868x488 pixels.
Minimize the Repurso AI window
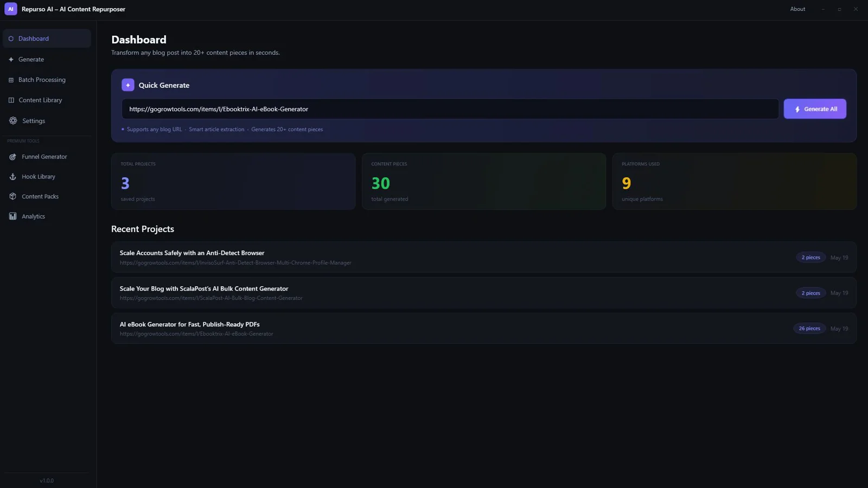(x=823, y=9)
